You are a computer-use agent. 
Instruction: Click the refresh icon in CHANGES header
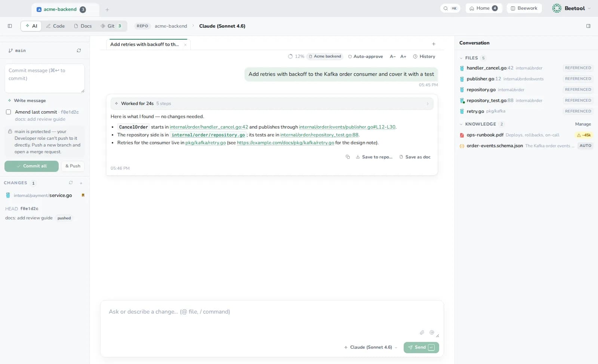click(71, 183)
